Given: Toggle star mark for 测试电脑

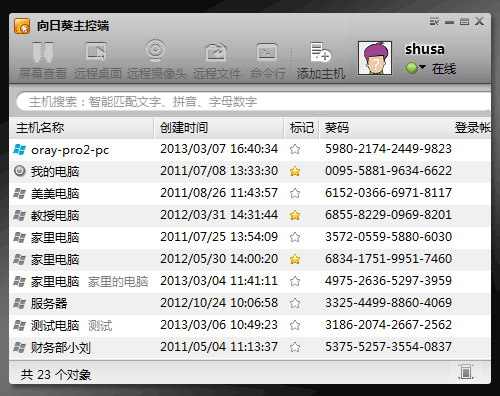Looking at the screenshot, I should 295,325.
